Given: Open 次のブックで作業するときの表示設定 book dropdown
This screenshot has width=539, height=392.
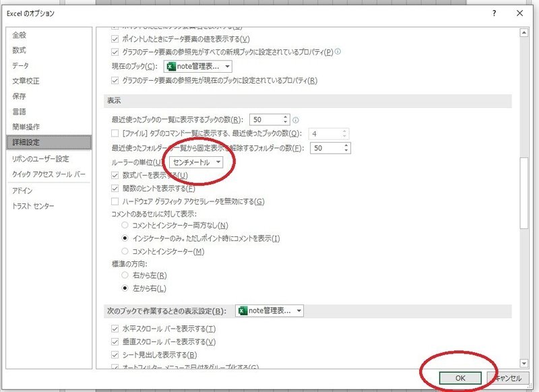Looking at the screenshot, I should 269,311.
